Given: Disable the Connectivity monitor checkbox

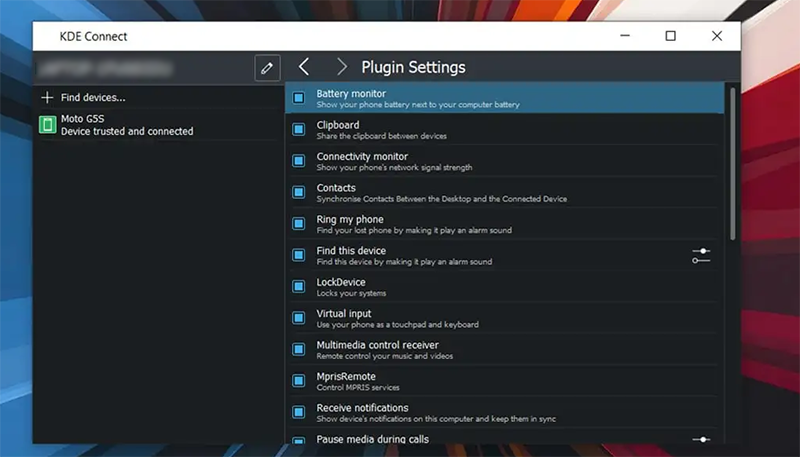Looking at the screenshot, I should 299,161.
